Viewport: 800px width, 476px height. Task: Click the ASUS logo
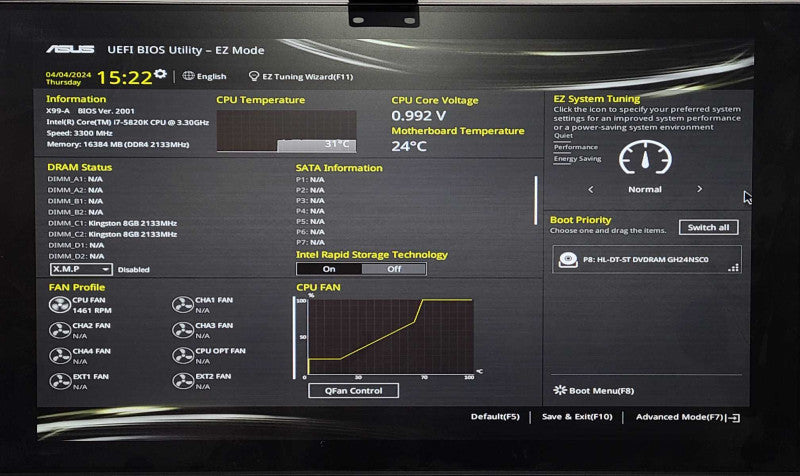click(70, 49)
